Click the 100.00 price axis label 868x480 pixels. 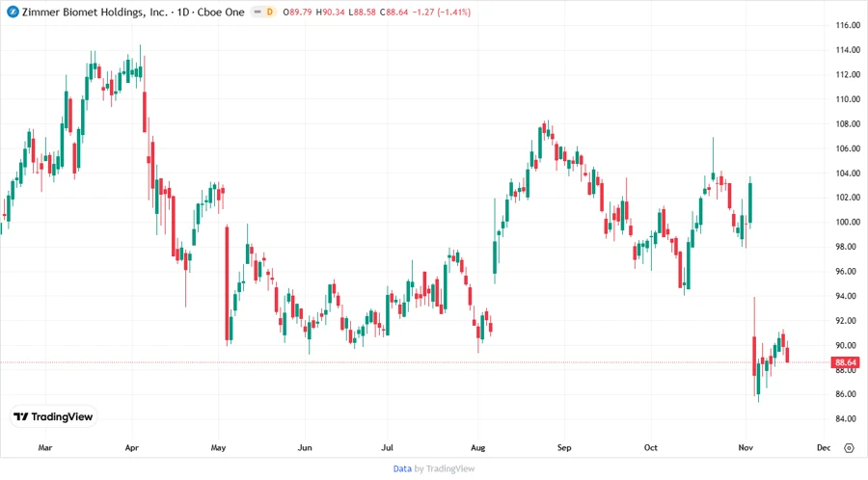848,222
